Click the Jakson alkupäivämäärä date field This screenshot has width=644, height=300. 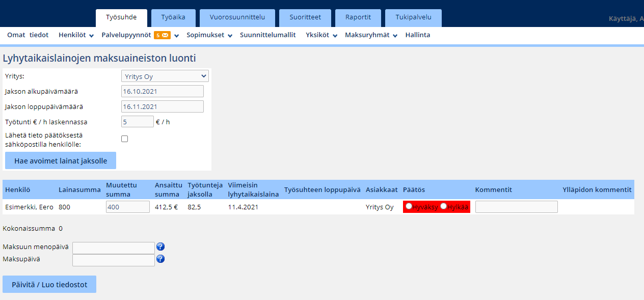pyautogui.click(x=163, y=91)
